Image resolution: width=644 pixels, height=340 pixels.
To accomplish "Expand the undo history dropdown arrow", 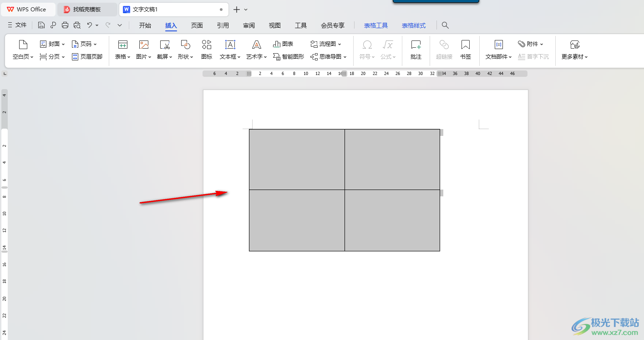I will [x=97, y=25].
